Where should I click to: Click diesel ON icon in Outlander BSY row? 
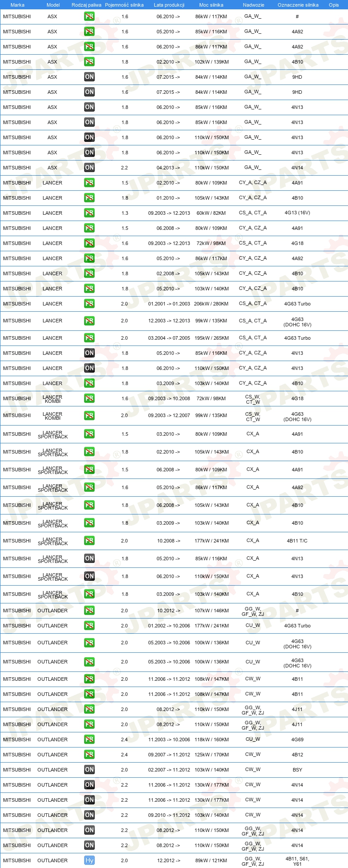[x=89, y=769]
